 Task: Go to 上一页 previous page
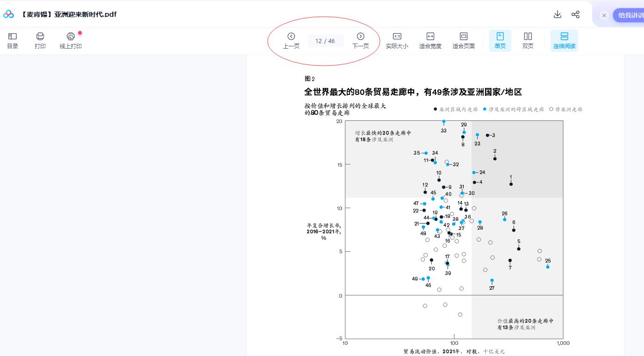(x=291, y=40)
